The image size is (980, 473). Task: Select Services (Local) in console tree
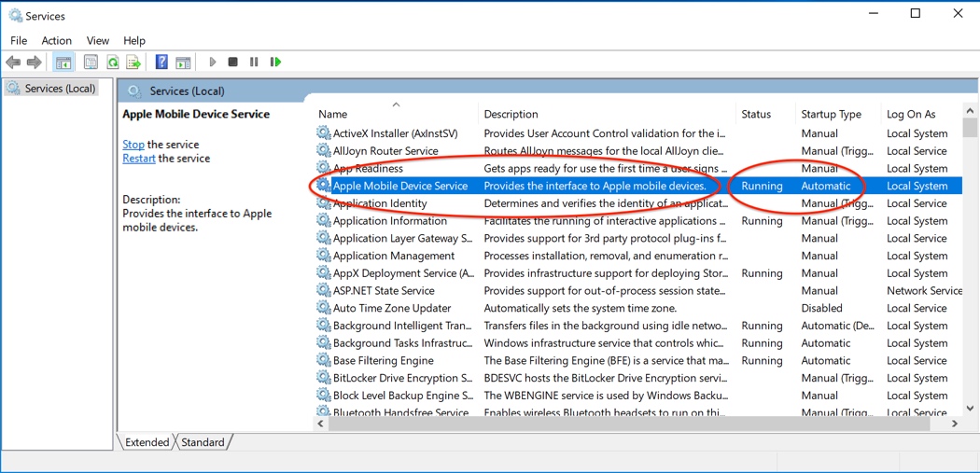52,88
